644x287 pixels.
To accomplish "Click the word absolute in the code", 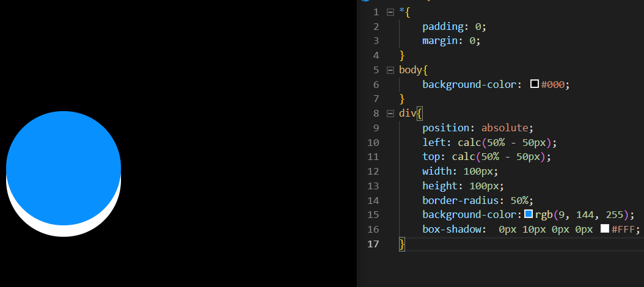I will (x=507, y=128).
